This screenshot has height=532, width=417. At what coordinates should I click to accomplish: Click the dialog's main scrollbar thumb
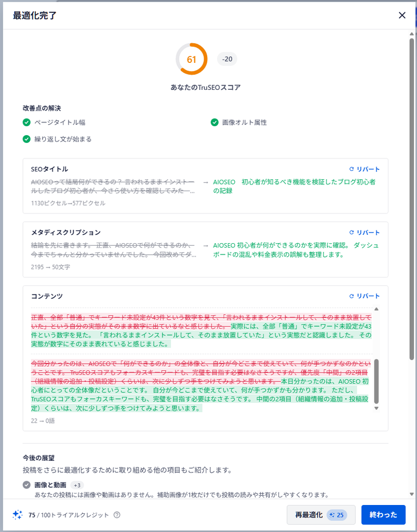[x=412, y=198]
